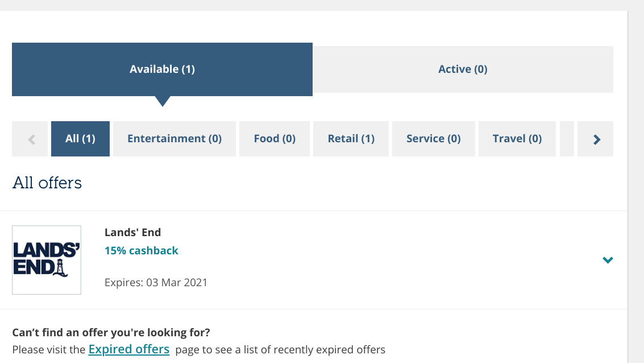Switch to the Available (1) tab
Image resolution: width=644 pixels, height=363 pixels.
click(162, 69)
